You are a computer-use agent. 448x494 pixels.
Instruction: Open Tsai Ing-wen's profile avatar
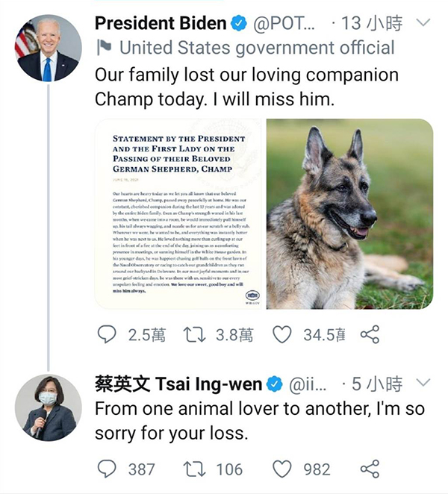pyautogui.click(x=49, y=407)
